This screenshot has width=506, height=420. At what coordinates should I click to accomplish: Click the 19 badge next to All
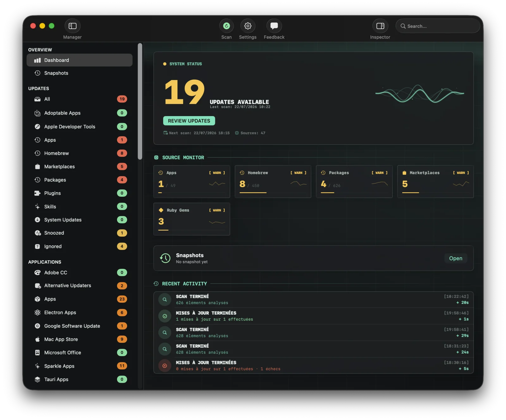122,99
